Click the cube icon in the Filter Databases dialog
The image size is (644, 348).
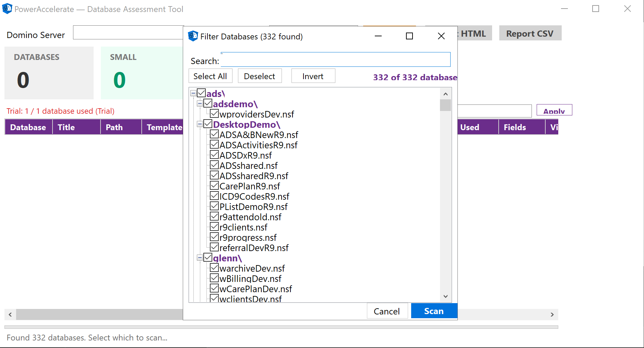[x=193, y=36]
